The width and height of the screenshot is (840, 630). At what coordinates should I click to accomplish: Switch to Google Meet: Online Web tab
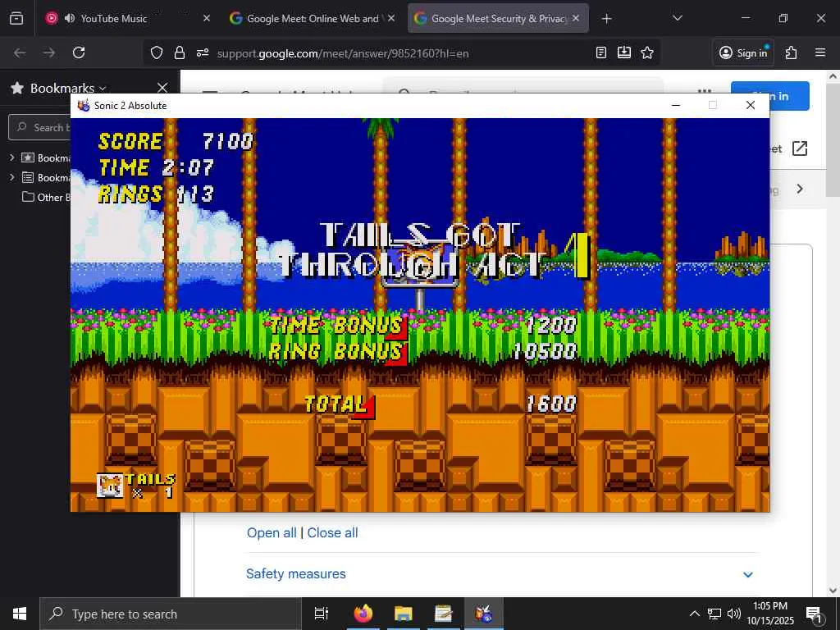[313, 18]
